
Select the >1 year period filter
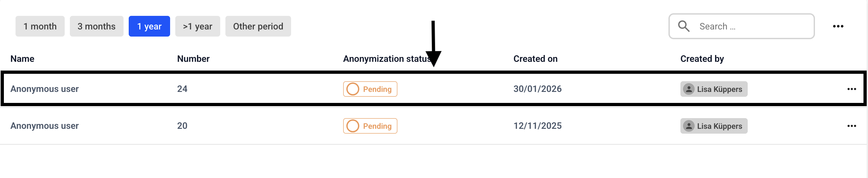[198, 26]
